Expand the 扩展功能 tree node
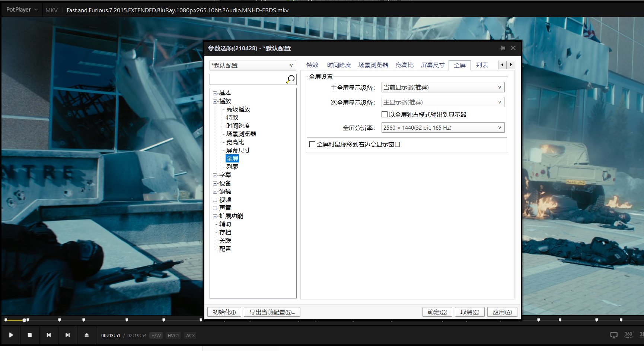This screenshot has height=351, width=644. [215, 216]
